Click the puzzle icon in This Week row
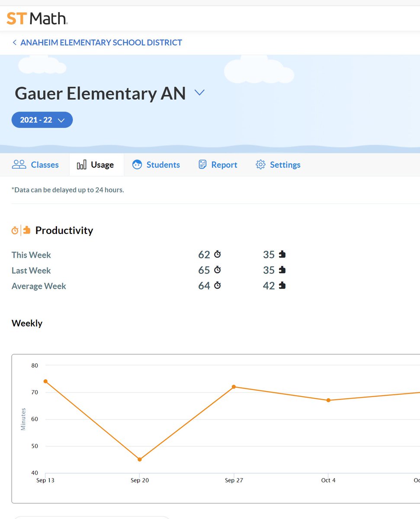 (282, 254)
